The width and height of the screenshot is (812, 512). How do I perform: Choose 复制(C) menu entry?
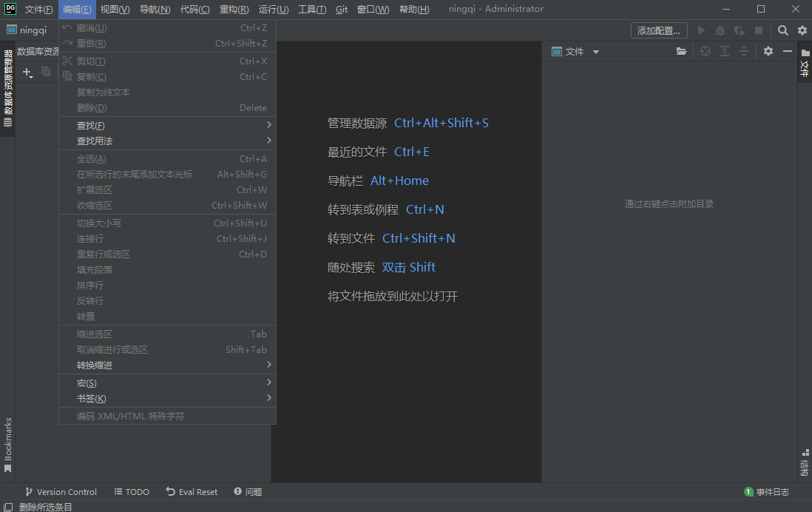167,77
